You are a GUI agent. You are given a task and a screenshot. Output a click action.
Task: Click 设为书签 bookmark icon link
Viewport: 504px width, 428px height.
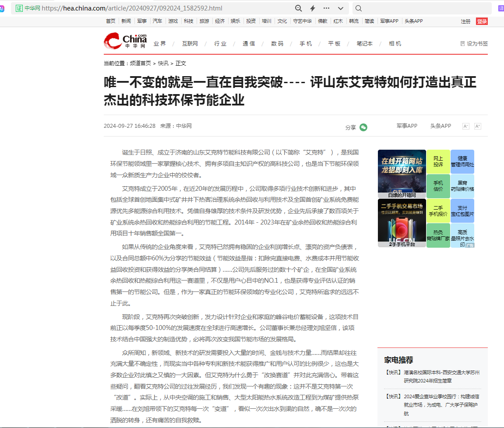tap(474, 44)
